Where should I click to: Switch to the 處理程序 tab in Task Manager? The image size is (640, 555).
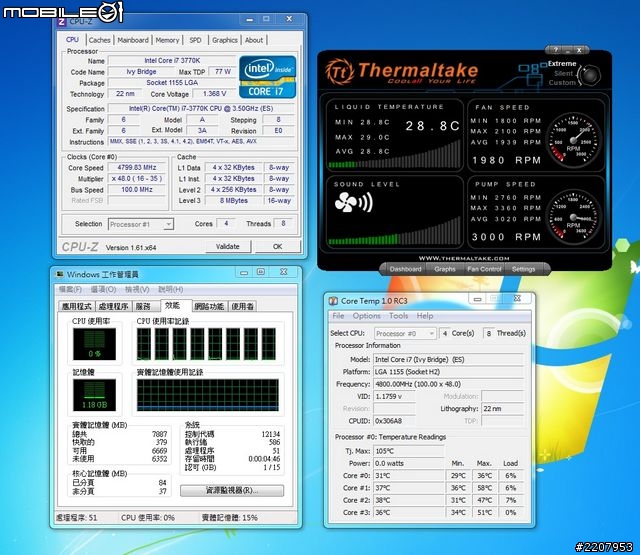[x=113, y=306]
